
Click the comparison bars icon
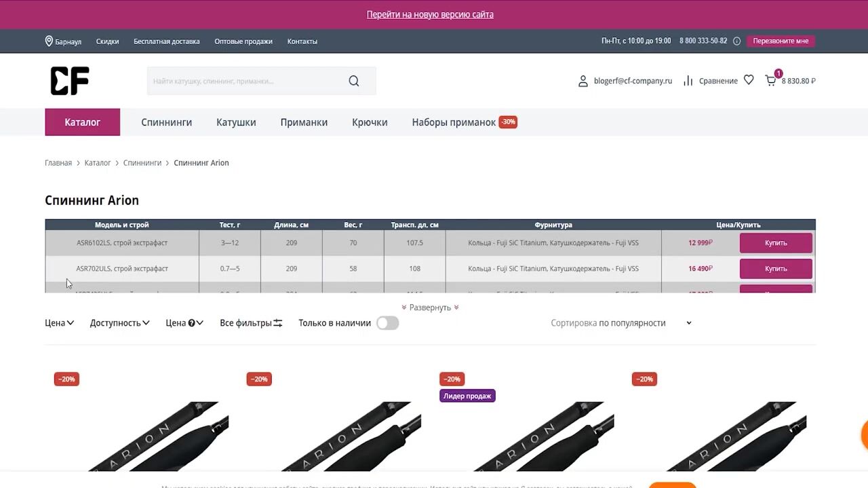tap(688, 81)
